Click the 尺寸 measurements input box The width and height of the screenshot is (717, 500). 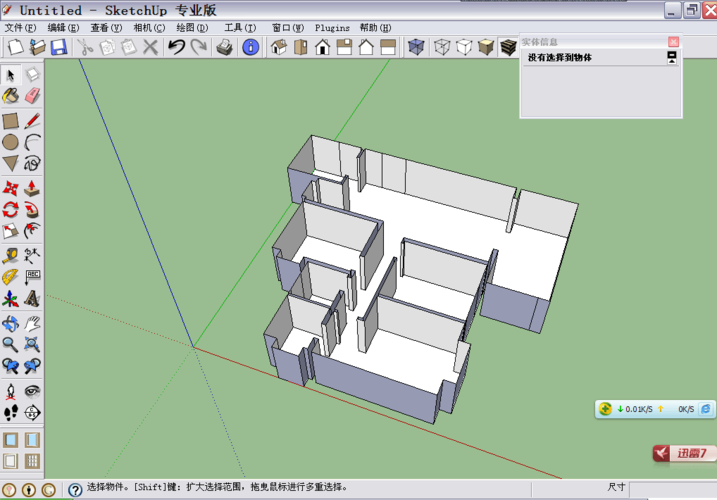click(675, 488)
